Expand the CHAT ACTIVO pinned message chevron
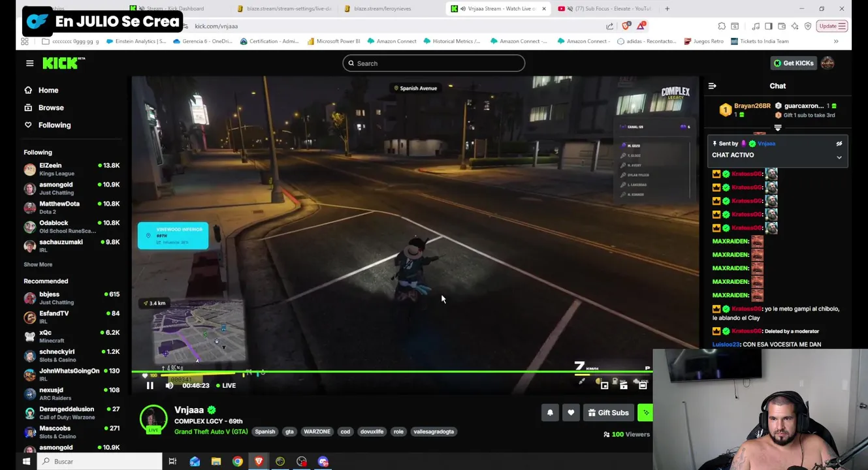The image size is (868, 470). [x=839, y=157]
